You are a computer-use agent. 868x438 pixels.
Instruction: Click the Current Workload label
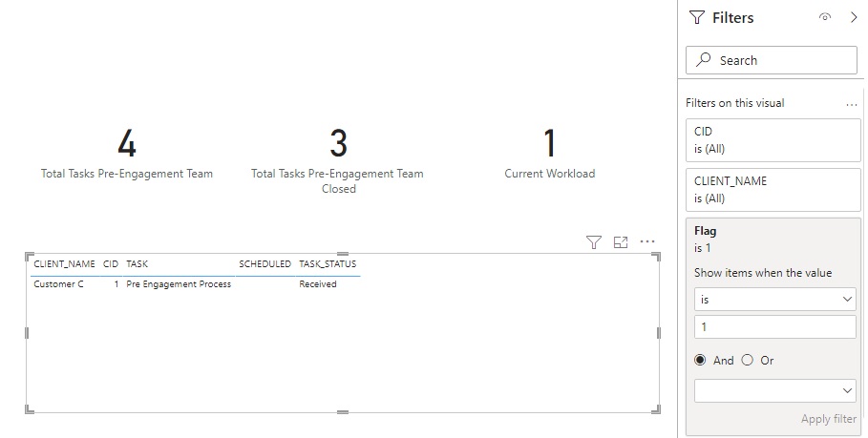550,174
